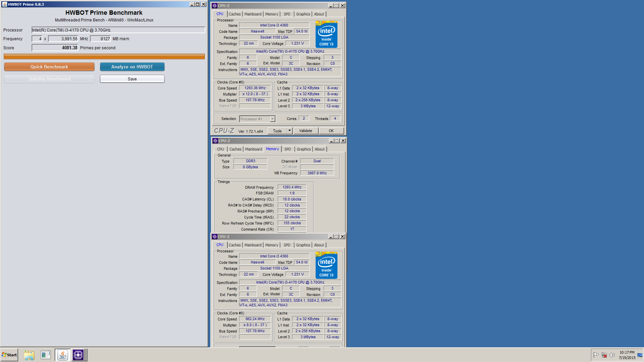The image size is (644, 362).
Task: Click the CPU-Z title bar icon of middle window
Action: point(215,141)
